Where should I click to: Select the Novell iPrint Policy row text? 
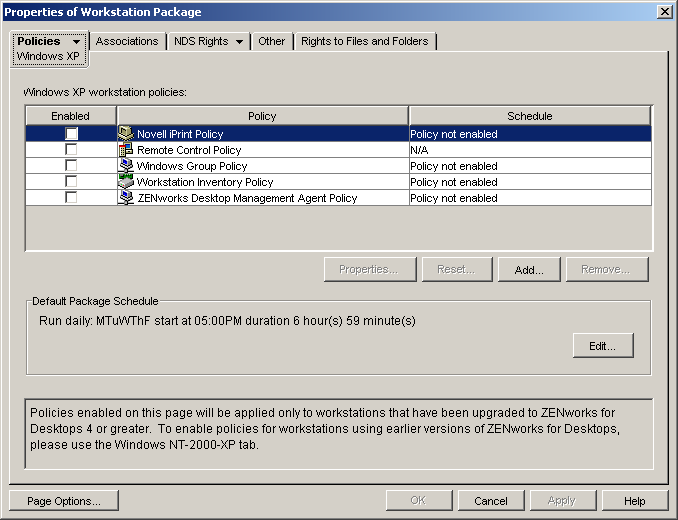(x=180, y=134)
